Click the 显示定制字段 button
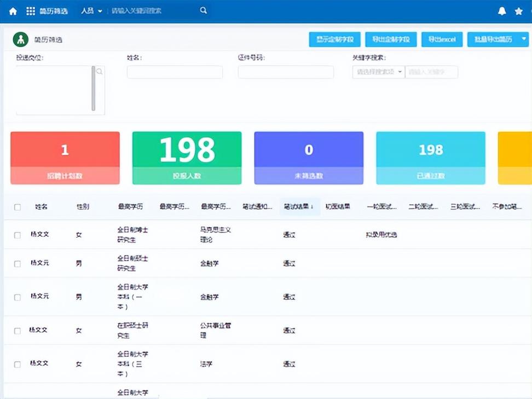532x399 pixels. [335, 39]
